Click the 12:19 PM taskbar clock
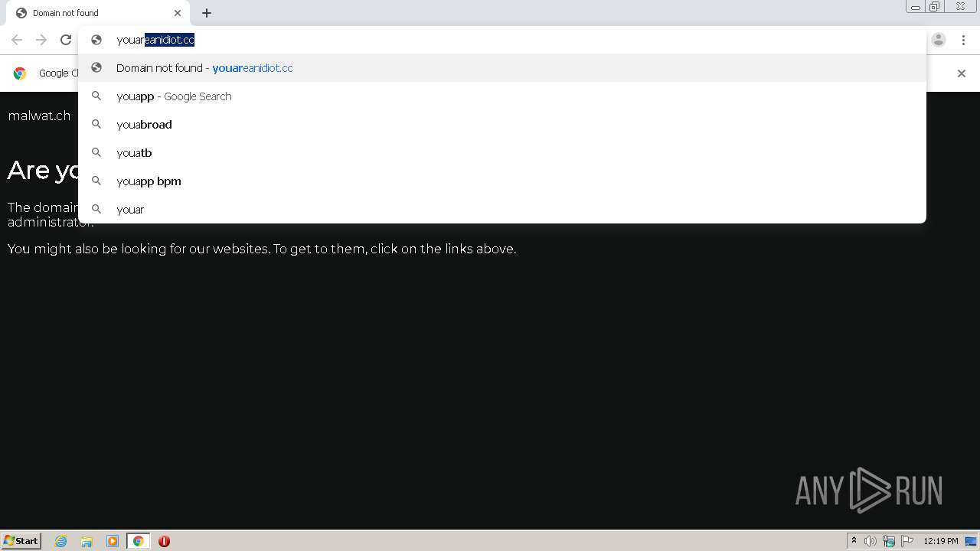This screenshot has height=551, width=980. 941,541
